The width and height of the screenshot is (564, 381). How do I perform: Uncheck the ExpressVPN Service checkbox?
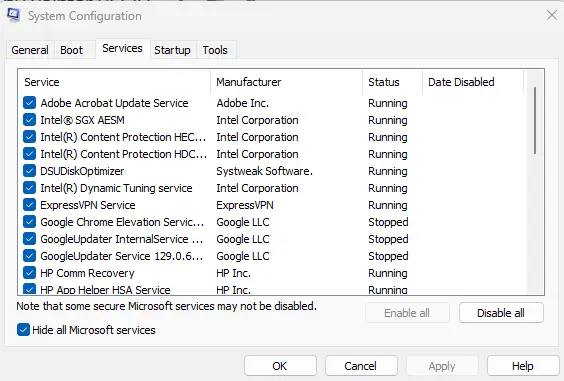(29, 205)
